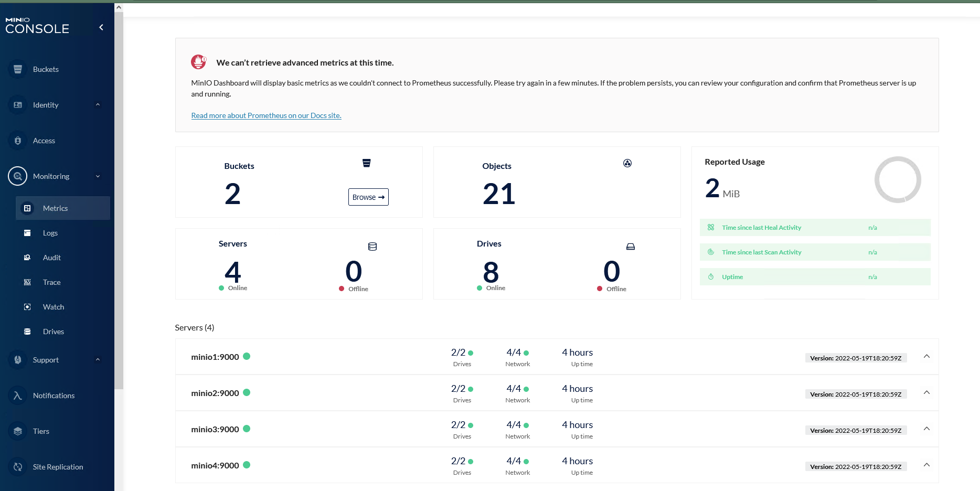Click the Uptime n/a row
The width and height of the screenshot is (980, 491).
[x=815, y=276]
